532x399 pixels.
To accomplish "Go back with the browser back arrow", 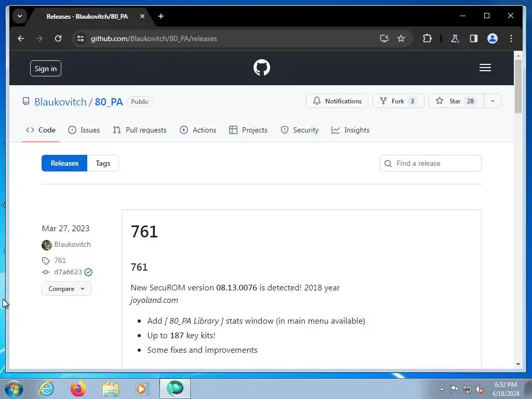I will point(21,38).
